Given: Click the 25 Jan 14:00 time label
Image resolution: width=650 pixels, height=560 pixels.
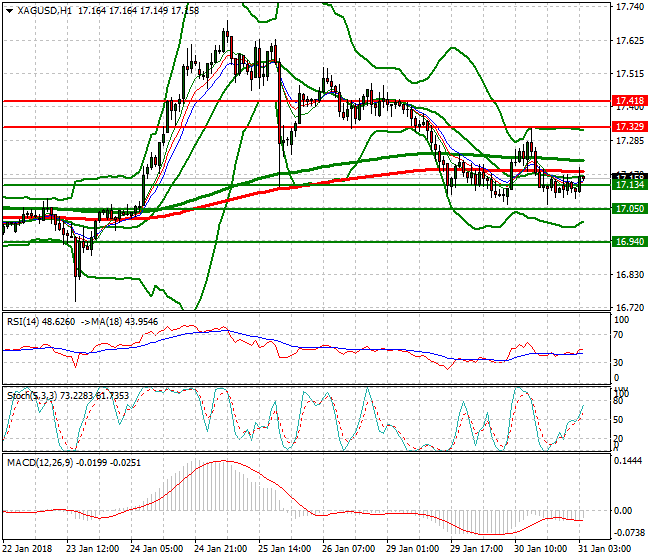Looking at the screenshot, I should (x=285, y=549).
